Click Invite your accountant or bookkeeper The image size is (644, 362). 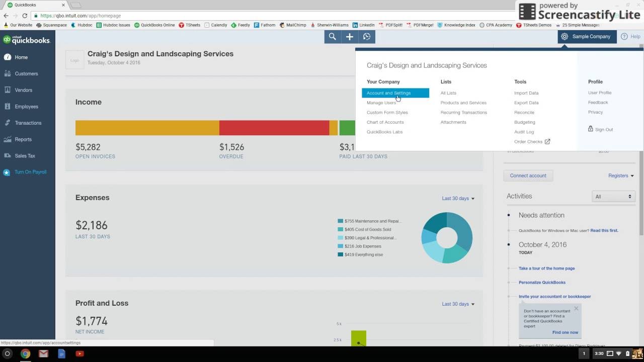pyautogui.click(x=554, y=297)
